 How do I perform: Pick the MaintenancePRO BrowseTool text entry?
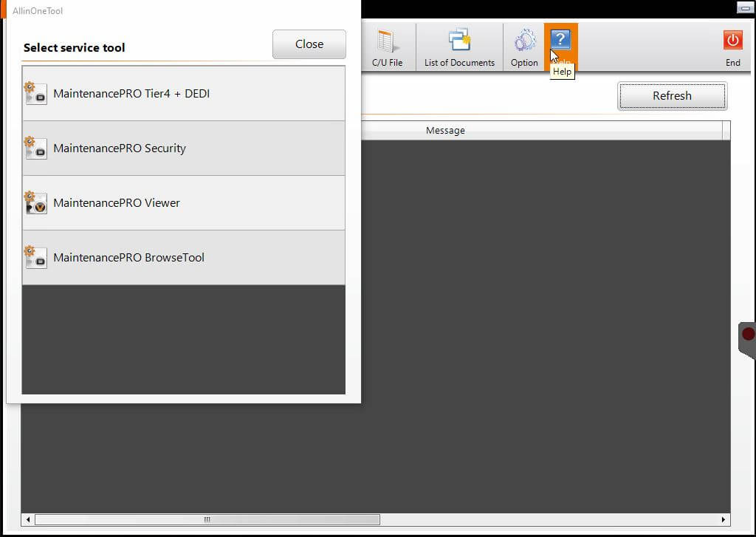click(128, 258)
